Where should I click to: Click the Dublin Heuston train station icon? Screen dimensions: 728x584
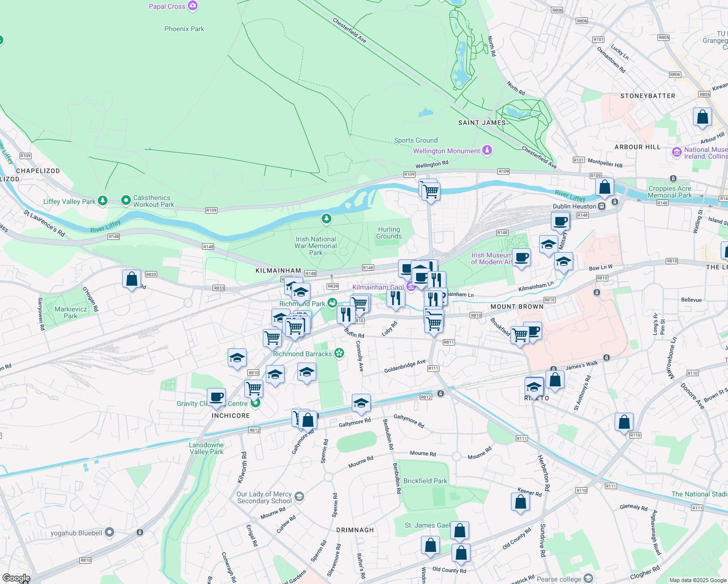point(602,206)
